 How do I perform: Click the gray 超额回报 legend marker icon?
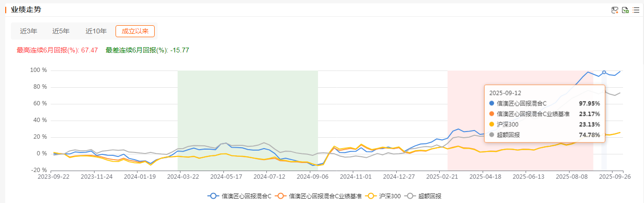tap(411, 196)
